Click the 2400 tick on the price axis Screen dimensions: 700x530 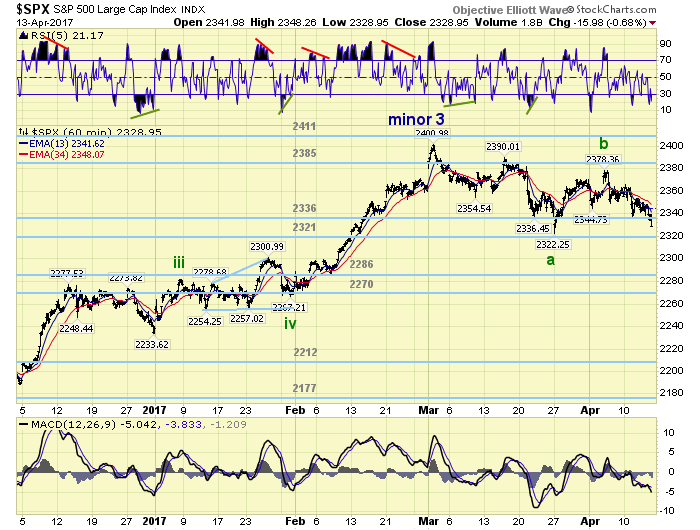click(x=671, y=146)
